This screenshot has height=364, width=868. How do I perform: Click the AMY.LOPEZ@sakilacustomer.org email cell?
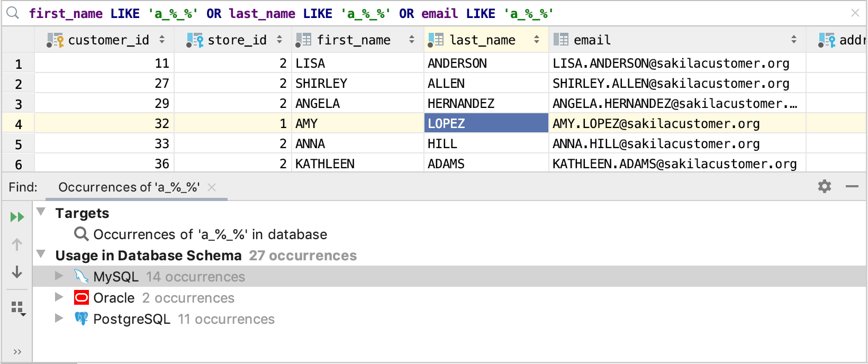[677, 123]
